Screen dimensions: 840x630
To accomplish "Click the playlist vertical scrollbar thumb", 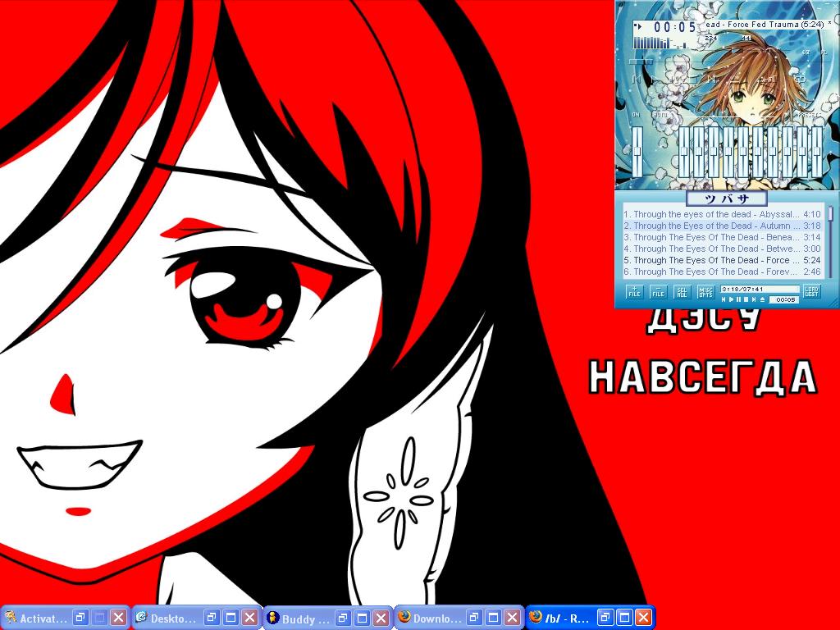I will (830, 213).
